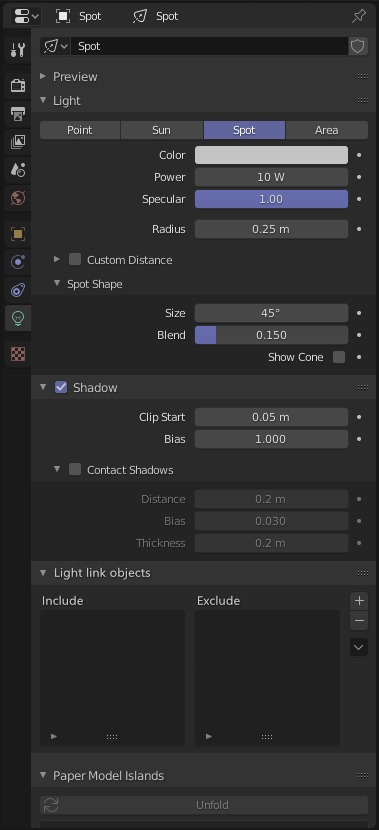Select the Spot light type
This screenshot has height=830, width=379.
coord(244,130)
